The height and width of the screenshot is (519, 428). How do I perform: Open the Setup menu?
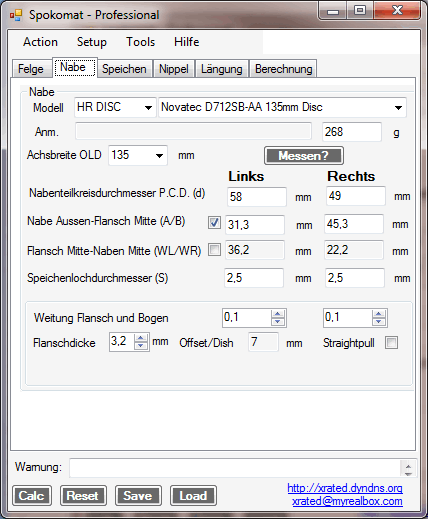tap(92, 42)
